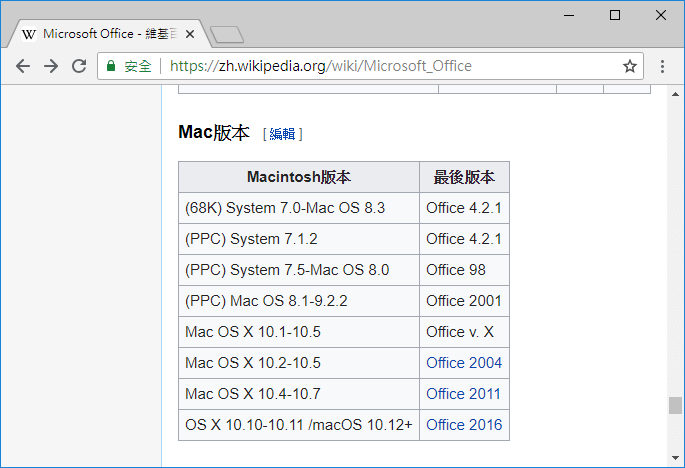The height and width of the screenshot is (468, 685).
Task: Go forward to the next page
Action: tap(51, 66)
